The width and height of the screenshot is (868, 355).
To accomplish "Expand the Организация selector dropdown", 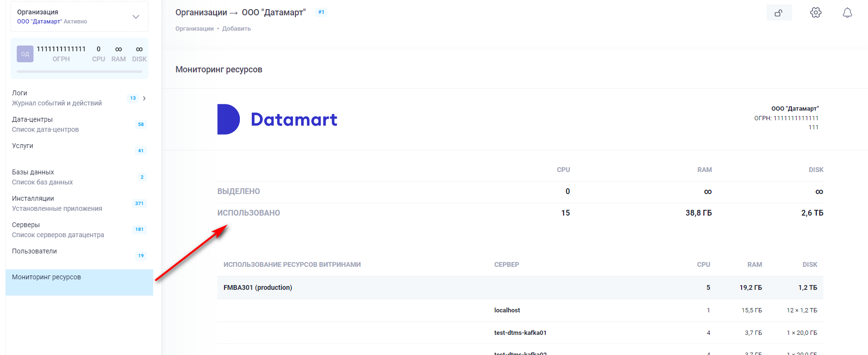I will click(136, 17).
